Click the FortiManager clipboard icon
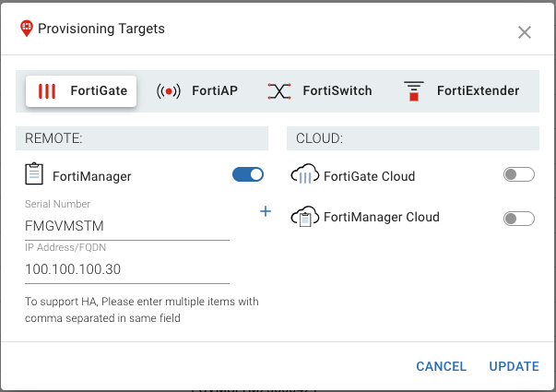556x392 pixels. (x=34, y=173)
